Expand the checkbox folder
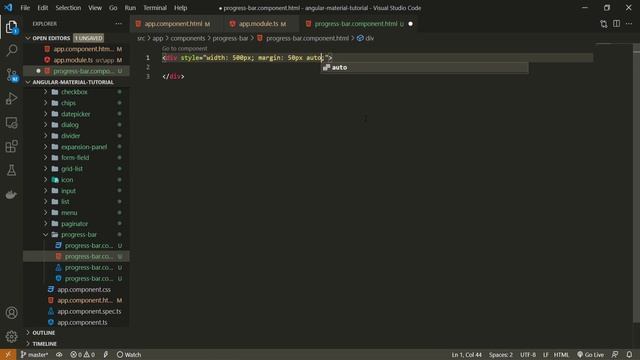640x360 pixels. (x=46, y=92)
